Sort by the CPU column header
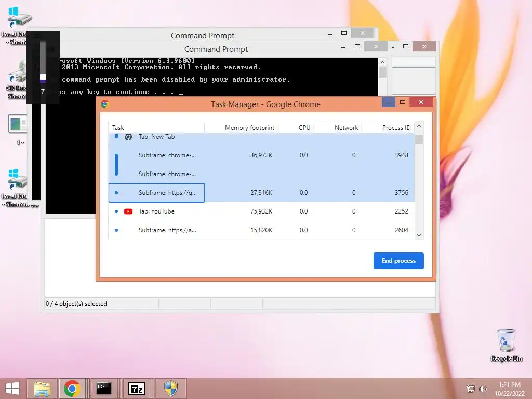532x399 pixels. [x=297, y=128]
